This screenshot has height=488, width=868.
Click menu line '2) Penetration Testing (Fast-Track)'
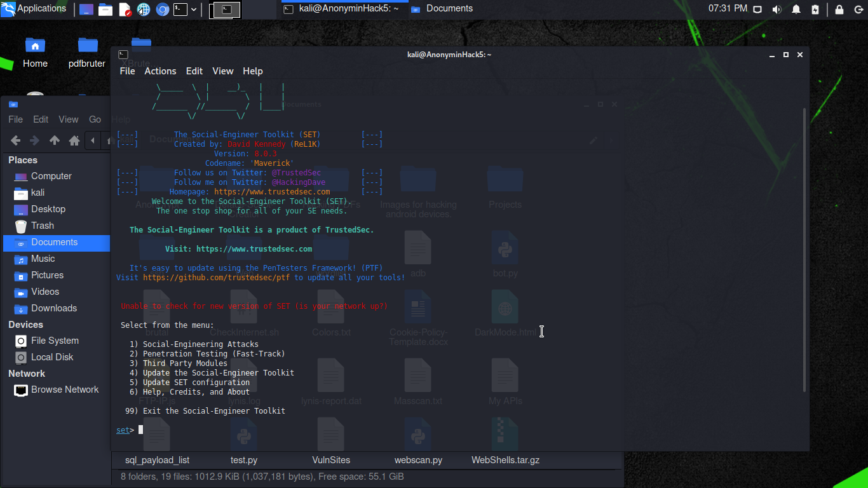(x=207, y=354)
